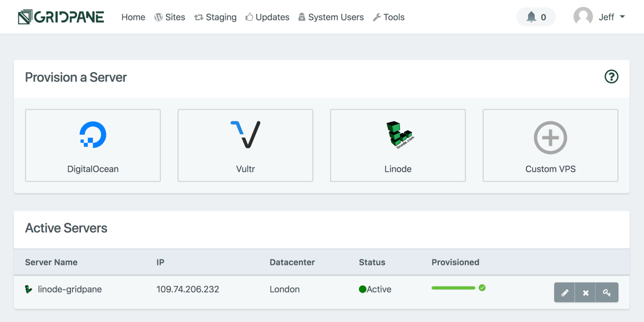Click Jeff's profile avatar
This screenshot has width=644, height=322.
click(x=583, y=17)
